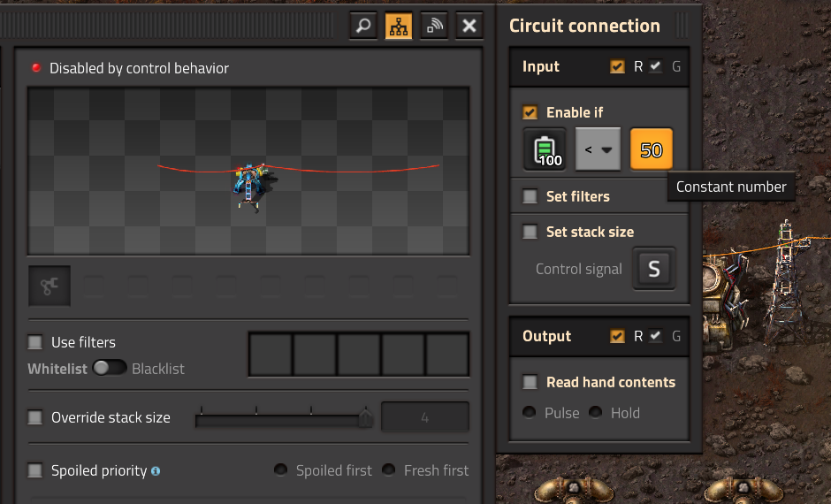Screen dimensions: 831x504
Task: Click the "Disabled by control behavior" status text
Action: (139, 68)
